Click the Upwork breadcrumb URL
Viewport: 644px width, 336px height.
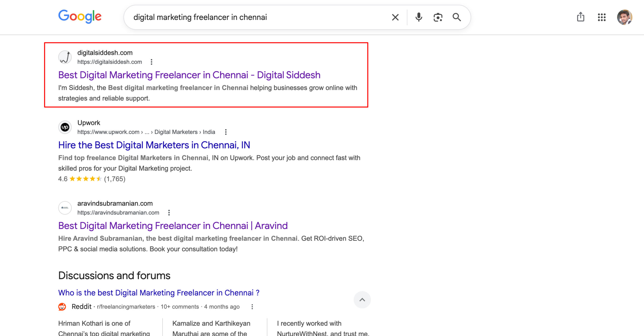click(x=146, y=132)
